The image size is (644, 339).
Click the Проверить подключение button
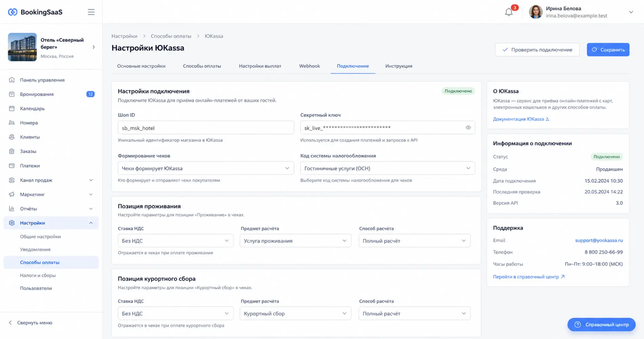[x=537, y=49]
